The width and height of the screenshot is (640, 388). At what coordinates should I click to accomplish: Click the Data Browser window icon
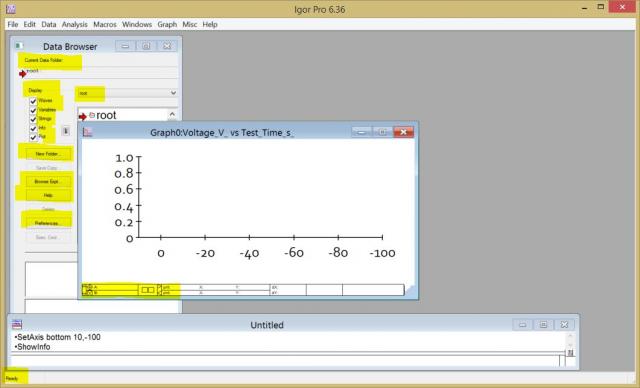pos(19,46)
